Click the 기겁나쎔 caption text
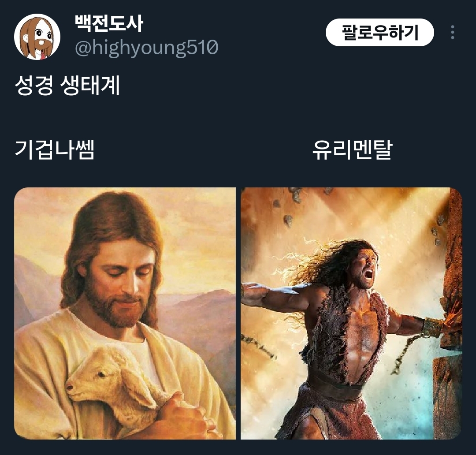This screenshot has height=455, width=476. tap(55, 149)
